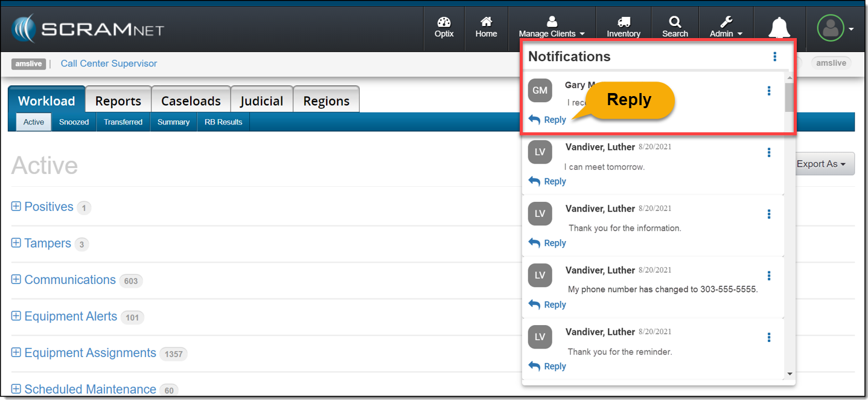Open Notifications panel three-dot options menu
The image size is (868, 400).
click(x=775, y=57)
